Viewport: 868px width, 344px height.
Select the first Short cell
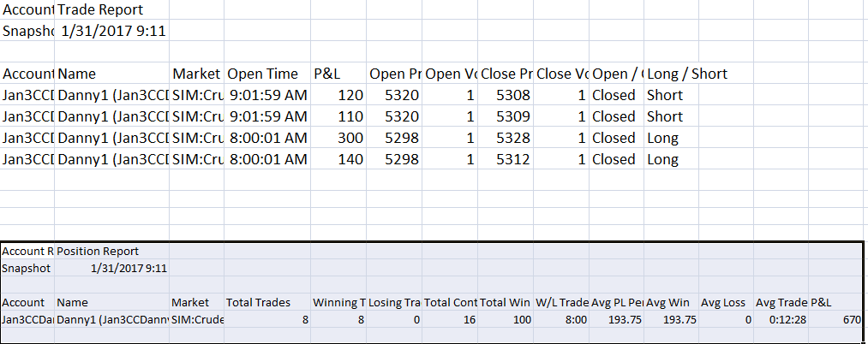671,95
